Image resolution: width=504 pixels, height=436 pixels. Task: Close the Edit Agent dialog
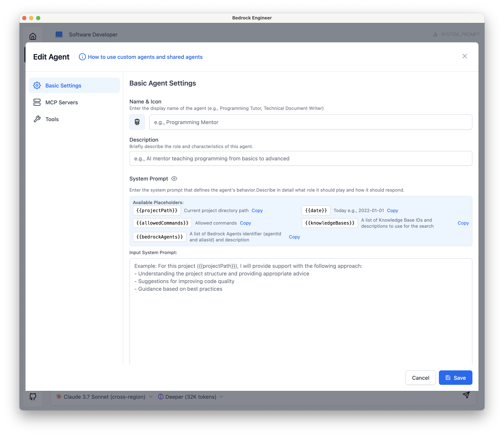tap(465, 56)
